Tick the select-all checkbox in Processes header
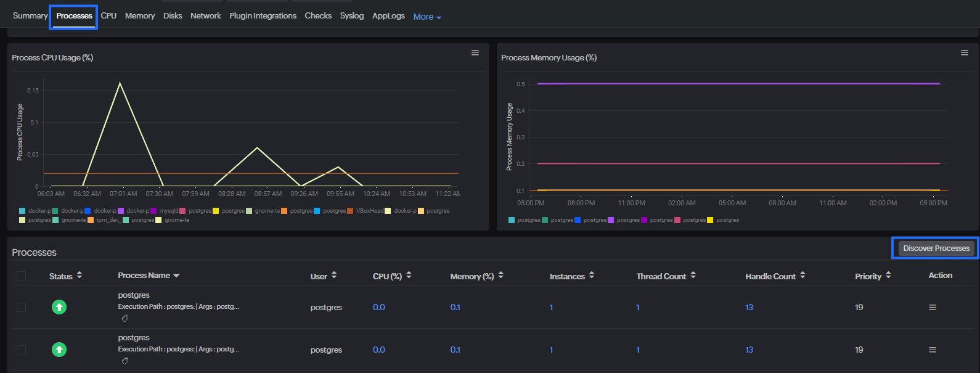 click(x=22, y=276)
